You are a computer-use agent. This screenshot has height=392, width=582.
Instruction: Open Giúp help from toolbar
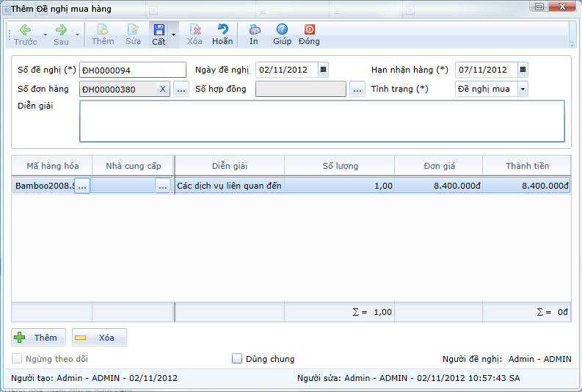click(282, 30)
